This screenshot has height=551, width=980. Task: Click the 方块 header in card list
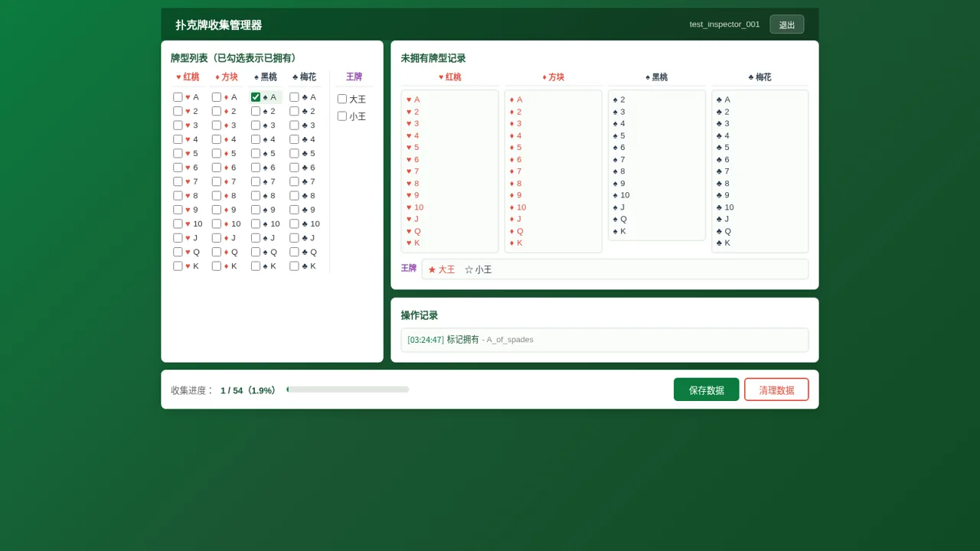pos(227,77)
